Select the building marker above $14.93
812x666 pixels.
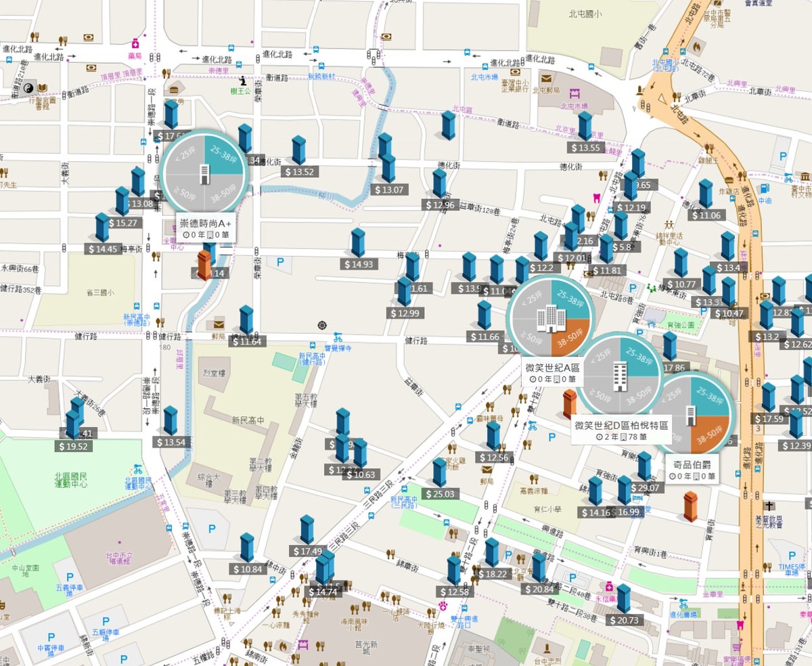(x=358, y=243)
